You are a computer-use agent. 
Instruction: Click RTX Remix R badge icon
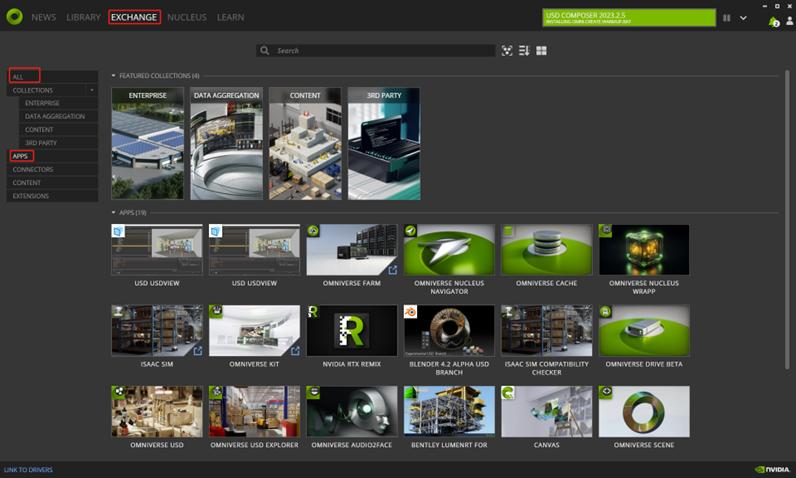coord(313,312)
